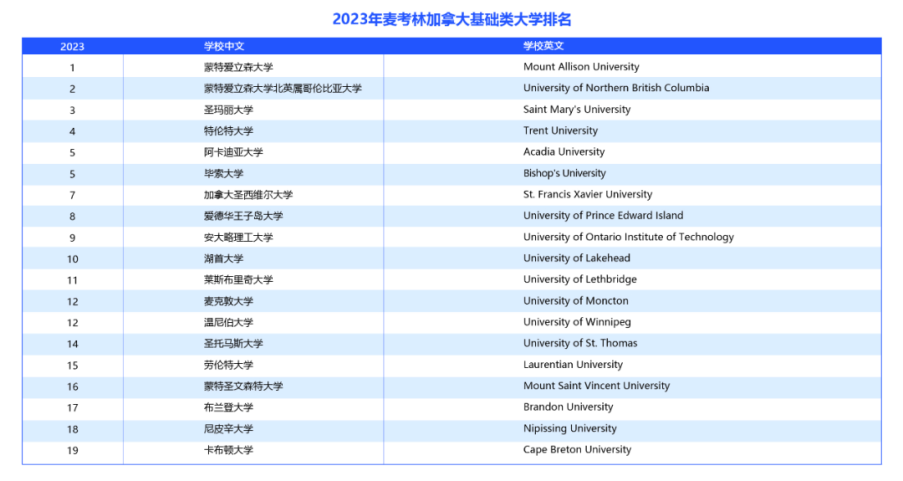Click the title 2023年麦考林加拿大基础类大学排名
This screenshot has height=481, width=903.
click(451, 19)
